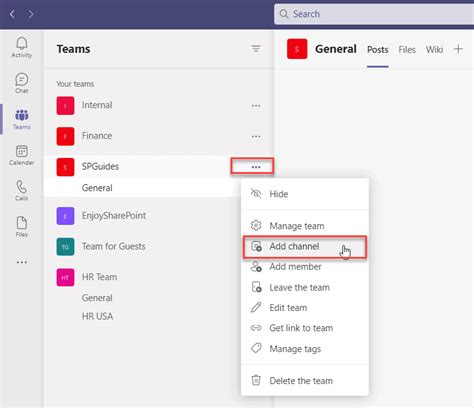Click the Your teams heading
Image resolution: width=474 pixels, height=408 pixels.
[x=75, y=84]
